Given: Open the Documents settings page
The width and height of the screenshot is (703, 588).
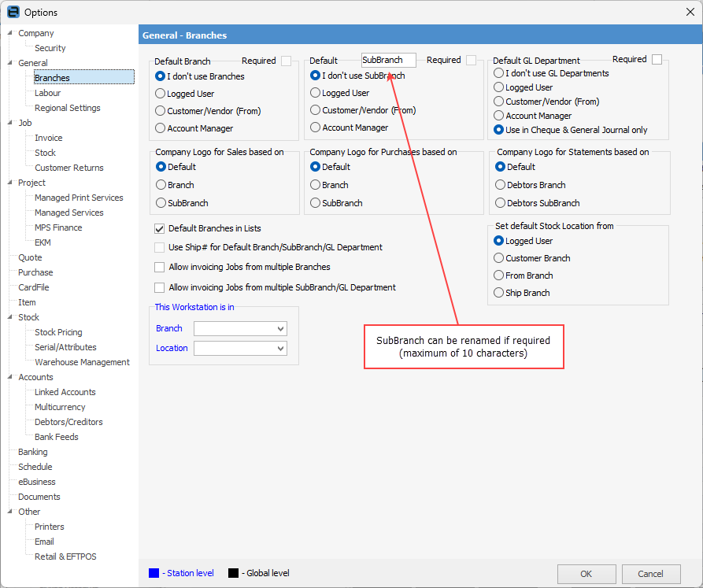Looking at the screenshot, I should click(39, 497).
